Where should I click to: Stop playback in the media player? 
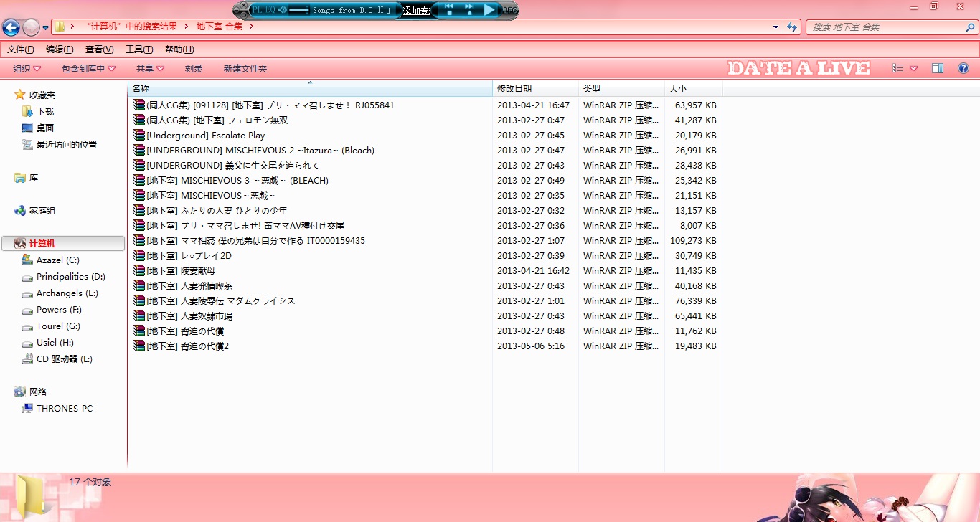[449, 13]
